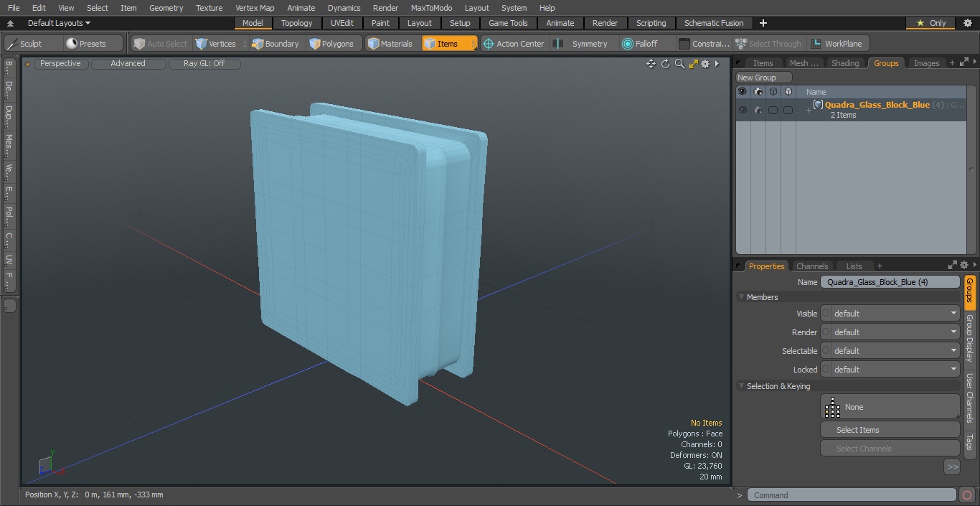Switch to the Channels tab
Image resolution: width=980 pixels, height=506 pixels.
click(x=812, y=266)
